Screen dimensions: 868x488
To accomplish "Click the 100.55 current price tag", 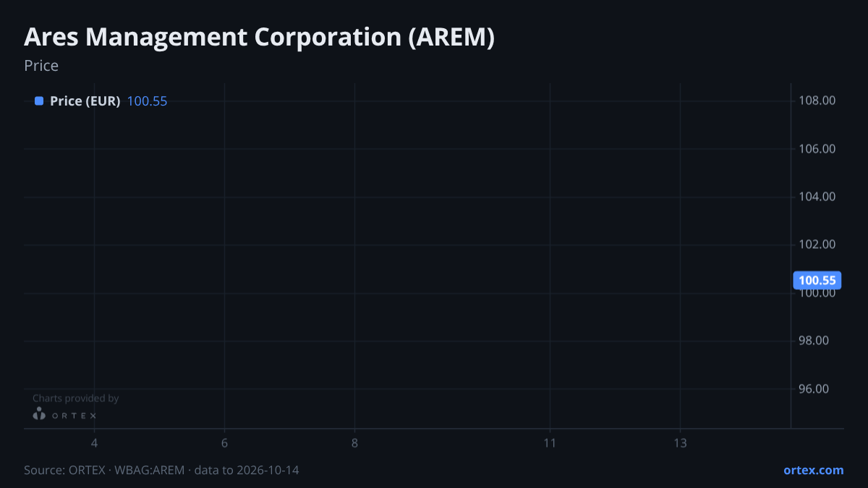I will click(x=817, y=281).
